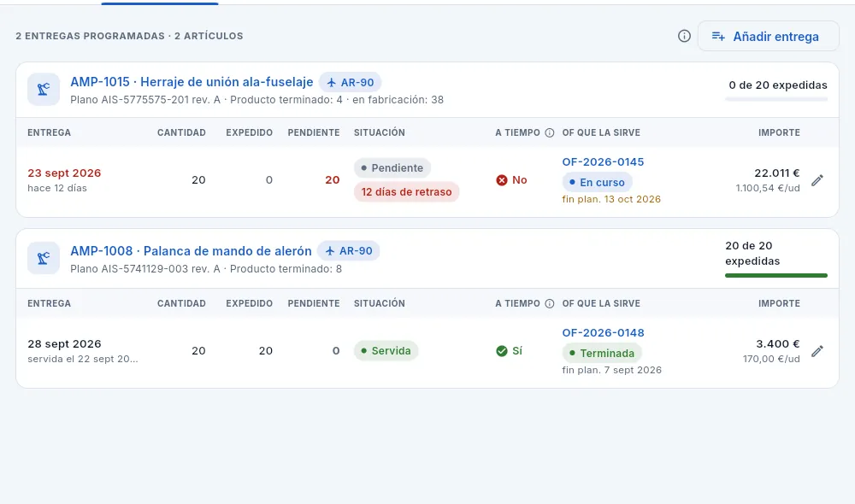Click the 1.100,54 €/ud unit price
This screenshot has height=504, width=855.
coord(767,188)
